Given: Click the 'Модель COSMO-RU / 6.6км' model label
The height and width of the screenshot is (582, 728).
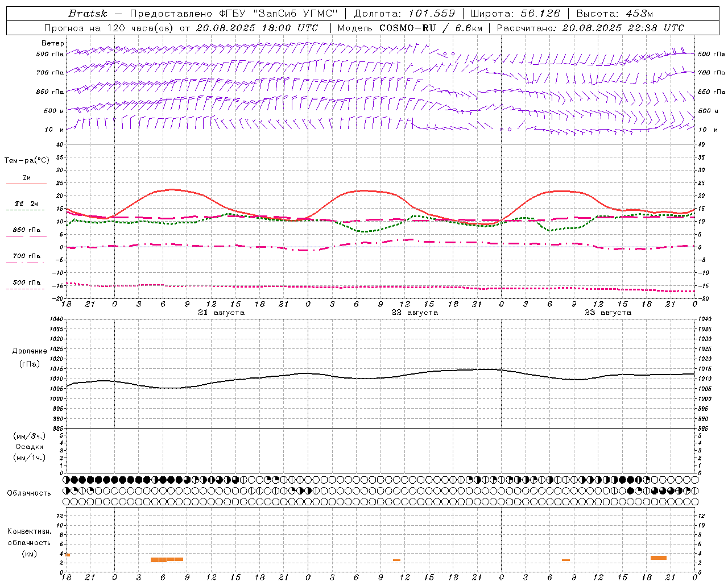Looking at the screenshot, I should (409, 28).
